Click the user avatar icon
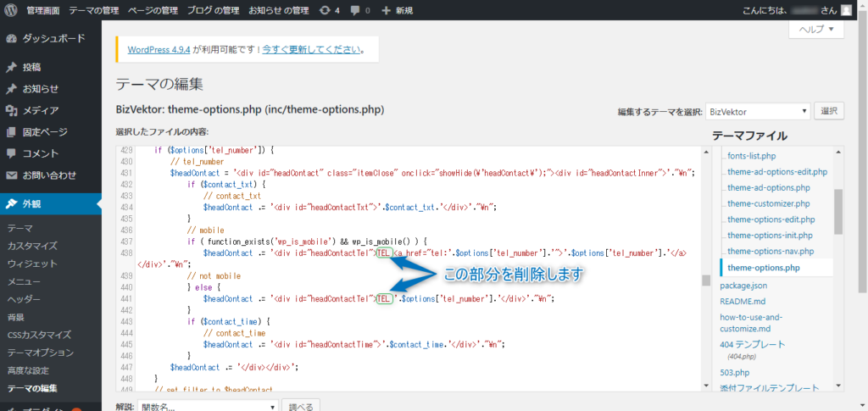868x411 pixels. pyautogui.click(x=846, y=10)
